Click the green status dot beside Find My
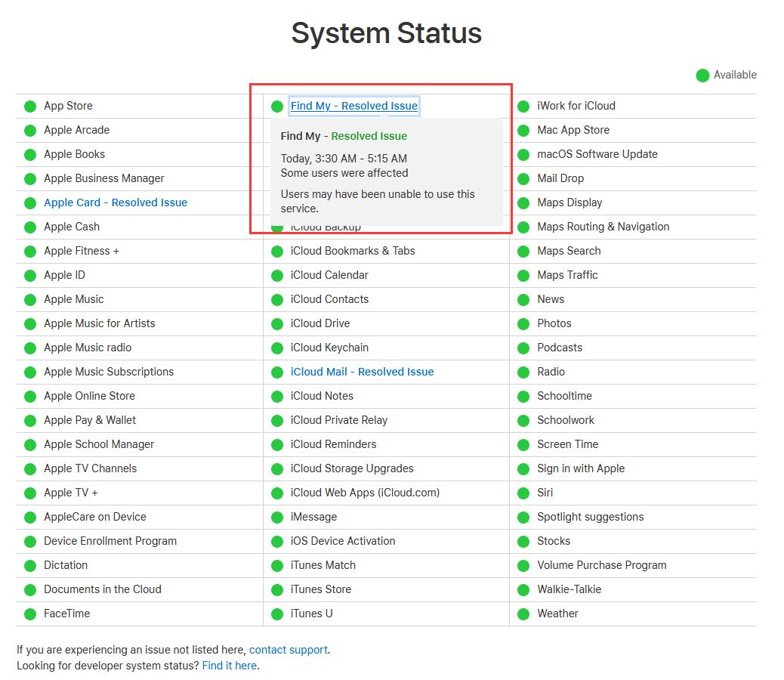Image resolution: width=784 pixels, height=680 pixels. pyautogui.click(x=277, y=107)
